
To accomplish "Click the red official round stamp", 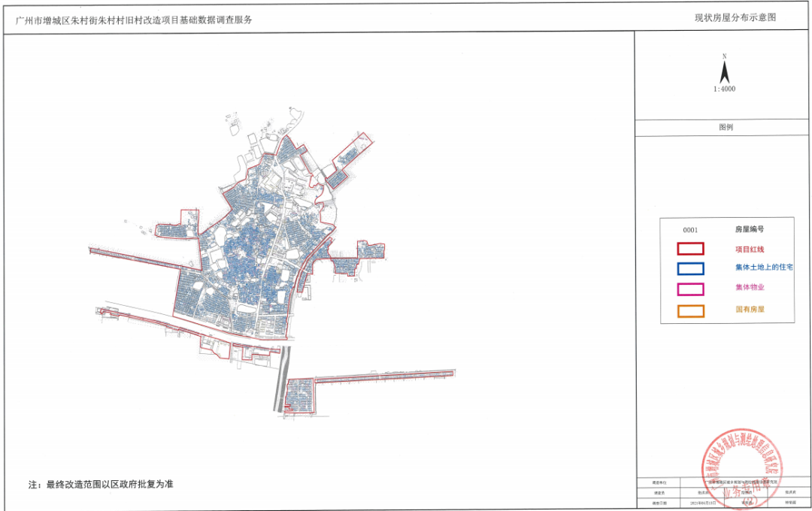I will coord(741,469).
